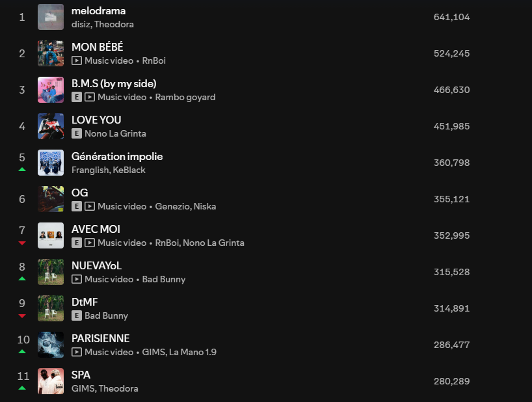The height and width of the screenshot is (402, 532).
Task: Click the music video icon under MON BÉBÉ
Action: click(x=77, y=60)
